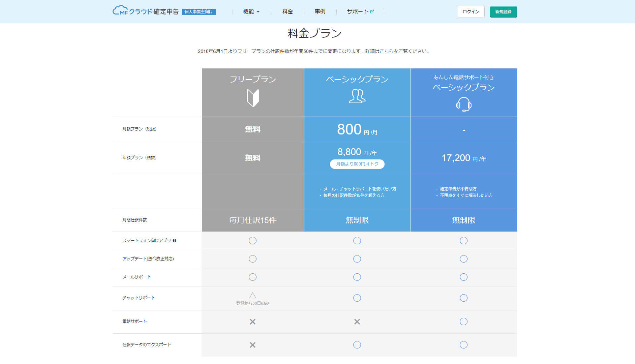
Task: Click the スマートフォン向けアプリ row label
Action: [147, 241]
